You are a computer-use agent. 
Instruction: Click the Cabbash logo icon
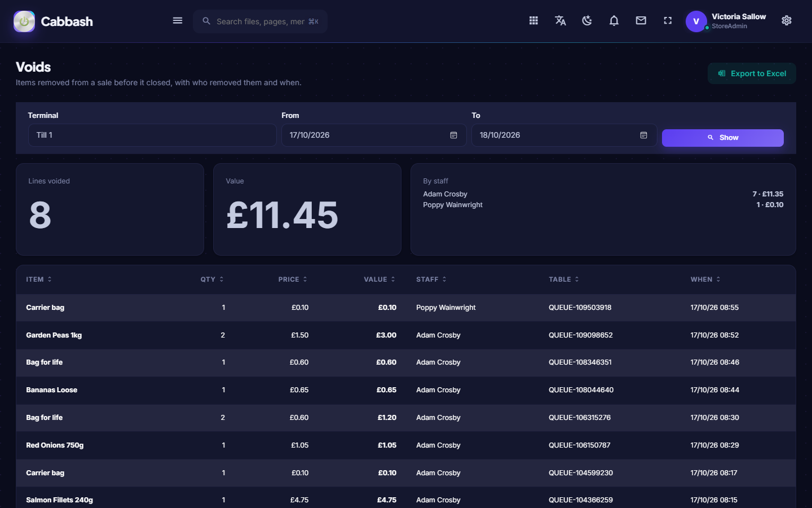(x=24, y=21)
